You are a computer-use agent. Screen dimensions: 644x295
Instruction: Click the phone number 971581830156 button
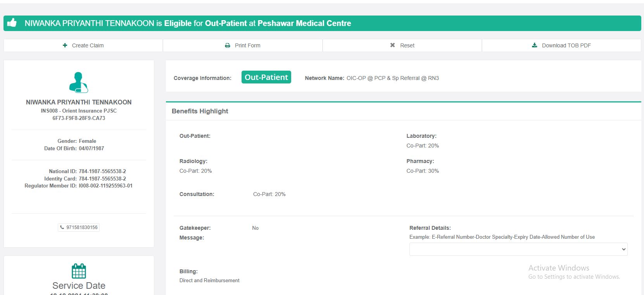79,227
